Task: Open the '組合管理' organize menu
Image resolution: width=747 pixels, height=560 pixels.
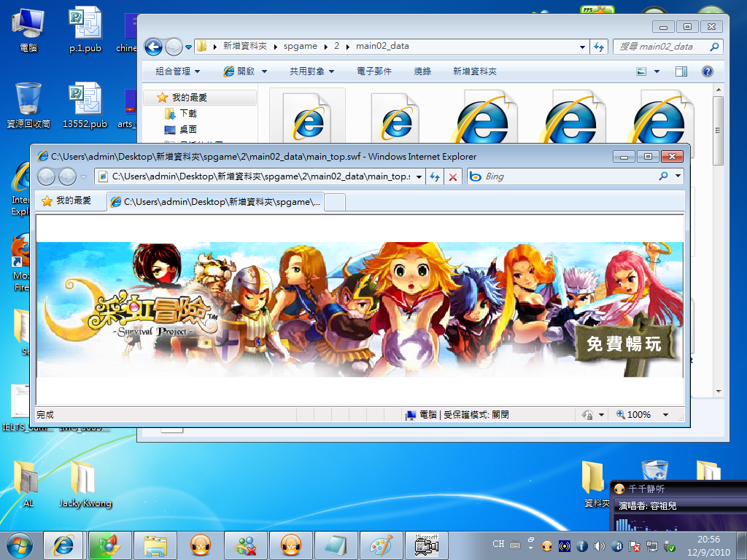Action: click(178, 71)
